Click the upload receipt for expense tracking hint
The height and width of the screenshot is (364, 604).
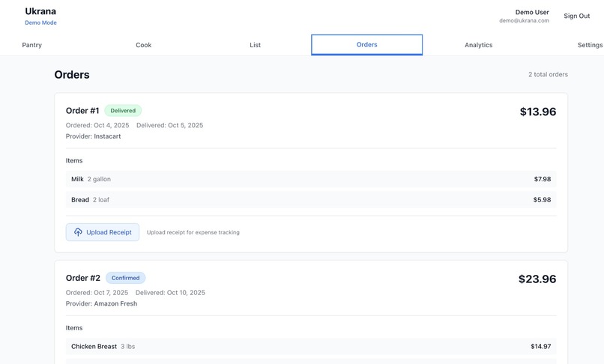193,232
